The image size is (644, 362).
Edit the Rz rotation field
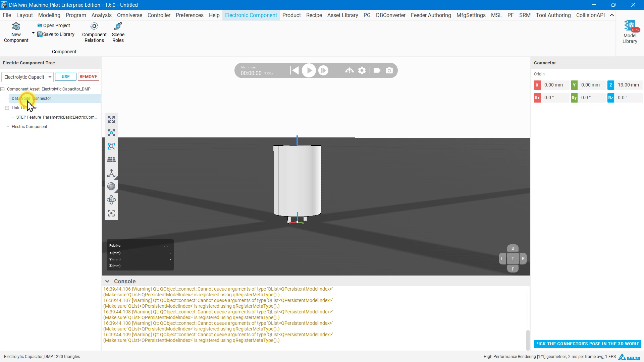pyautogui.click(x=629, y=98)
